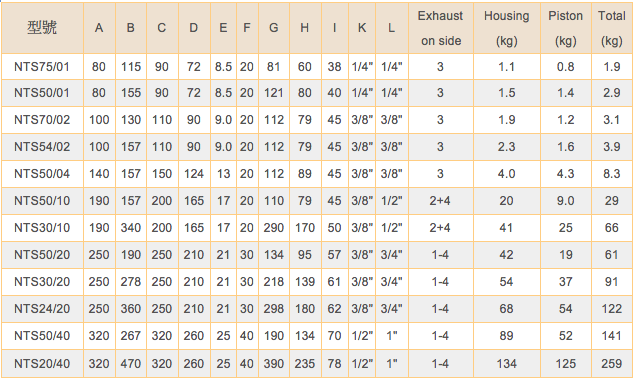This screenshot has width=633, height=378.
Task: Click the piston weight value 125
Action: tap(566, 364)
